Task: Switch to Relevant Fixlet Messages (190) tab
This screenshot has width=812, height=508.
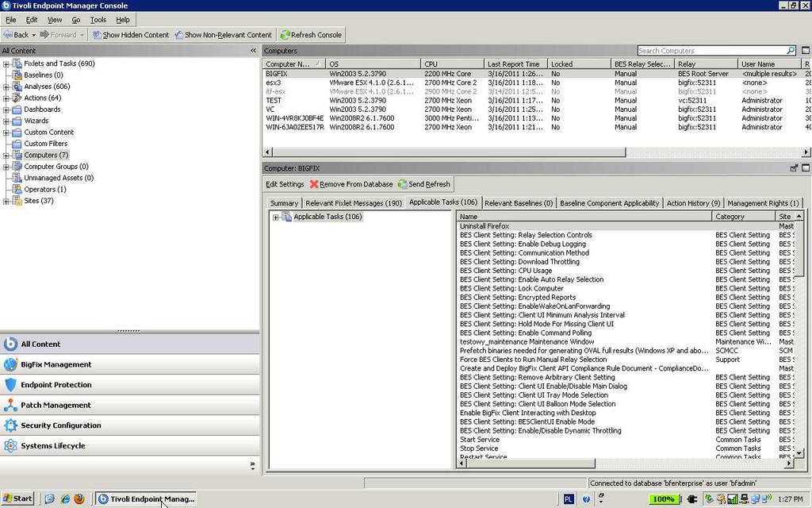Action: 353,203
